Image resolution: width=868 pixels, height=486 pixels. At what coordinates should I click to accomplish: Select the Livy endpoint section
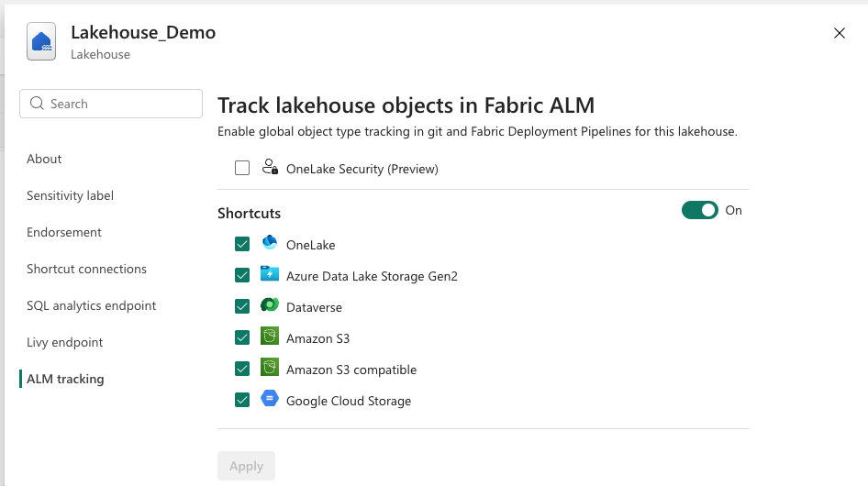[x=64, y=342]
